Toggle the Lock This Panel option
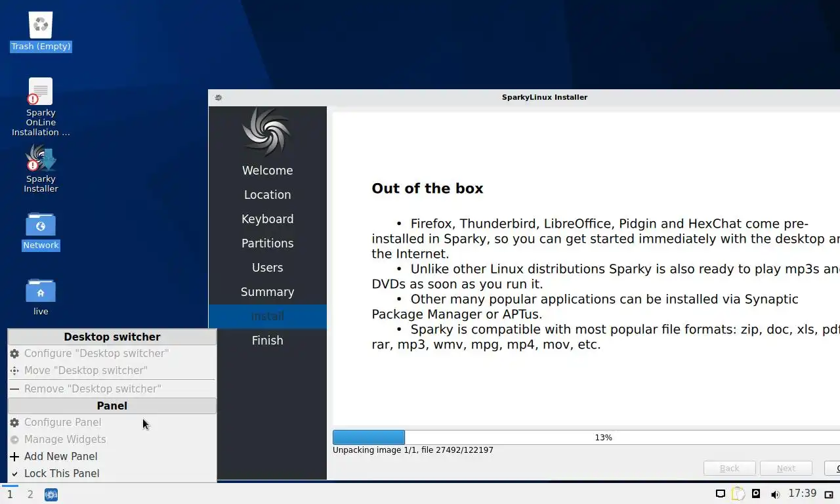Viewport: 840px width, 504px height. tap(112, 473)
